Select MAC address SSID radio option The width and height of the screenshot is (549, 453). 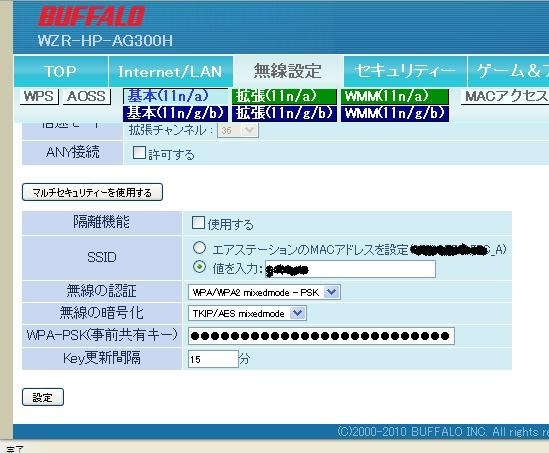pyautogui.click(x=199, y=248)
